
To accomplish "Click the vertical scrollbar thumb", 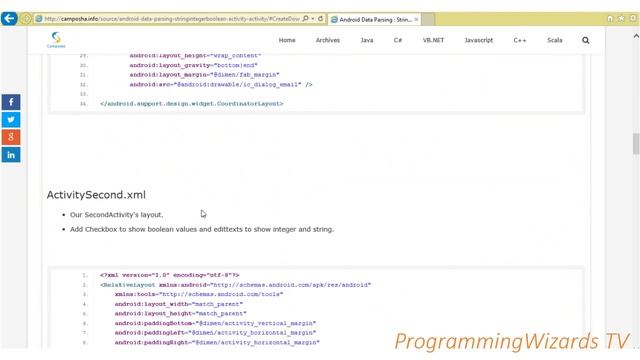I will pos(636,144).
